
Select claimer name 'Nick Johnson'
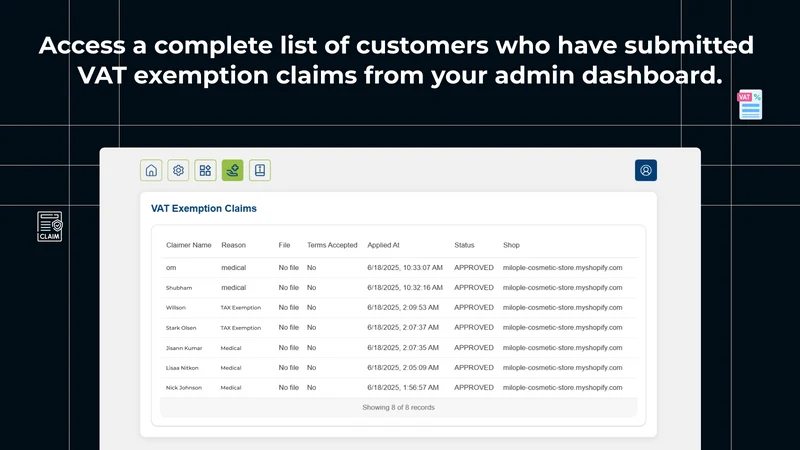pos(184,388)
